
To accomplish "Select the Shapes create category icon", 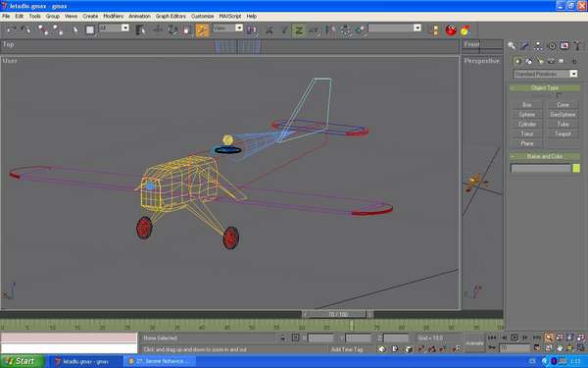I will [x=529, y=61].
